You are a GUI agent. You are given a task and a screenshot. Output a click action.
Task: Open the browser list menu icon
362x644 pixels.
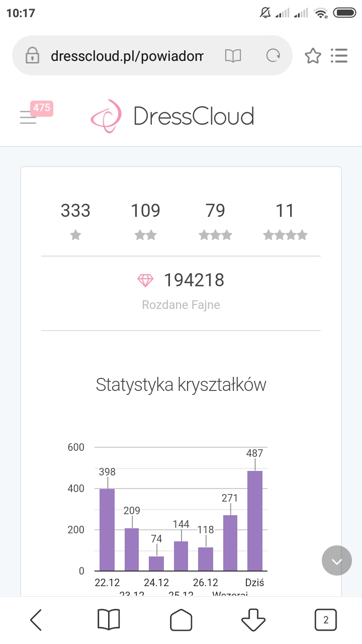point(339,55)
